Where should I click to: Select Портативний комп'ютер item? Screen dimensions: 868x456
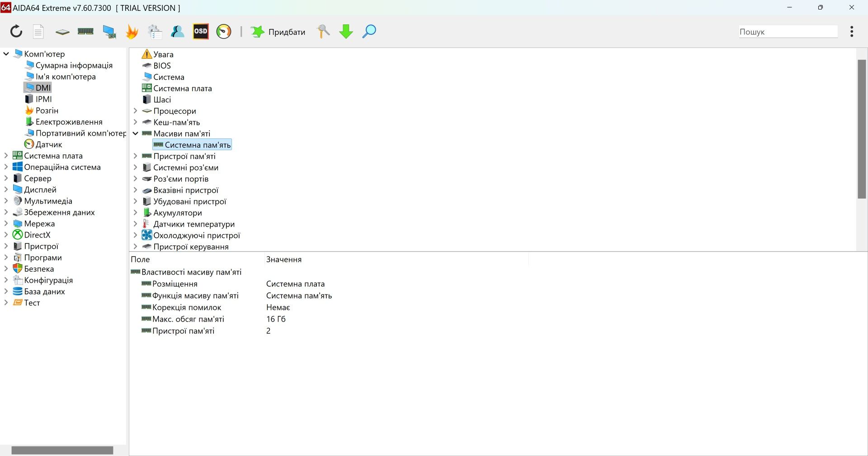click(81, 133)
